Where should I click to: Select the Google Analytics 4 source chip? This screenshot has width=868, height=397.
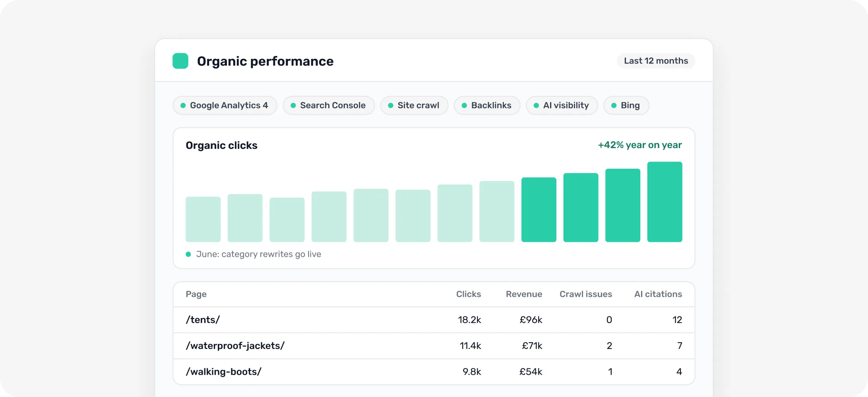pyautogui.click(x=225, y=105)
